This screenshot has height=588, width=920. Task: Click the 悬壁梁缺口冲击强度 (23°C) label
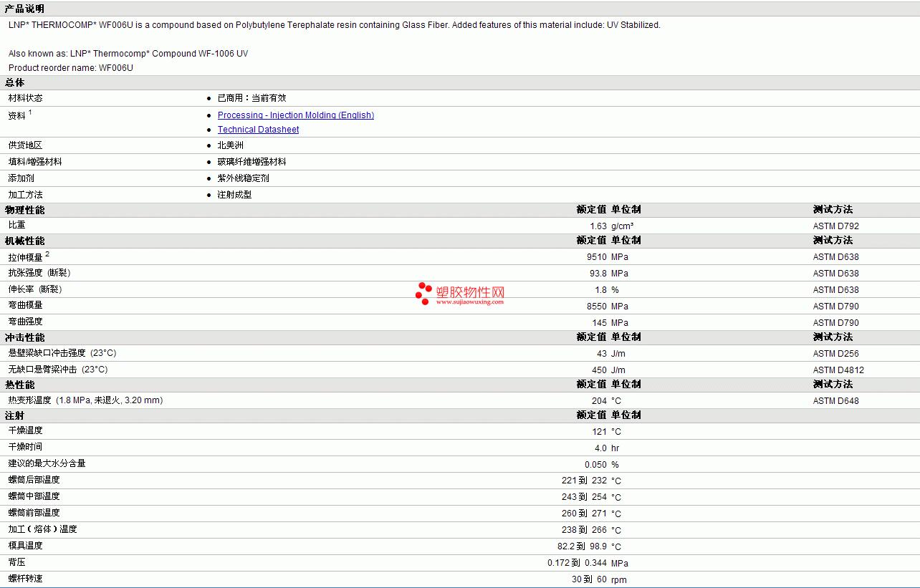pyautogui.click(x=62, y=353)
